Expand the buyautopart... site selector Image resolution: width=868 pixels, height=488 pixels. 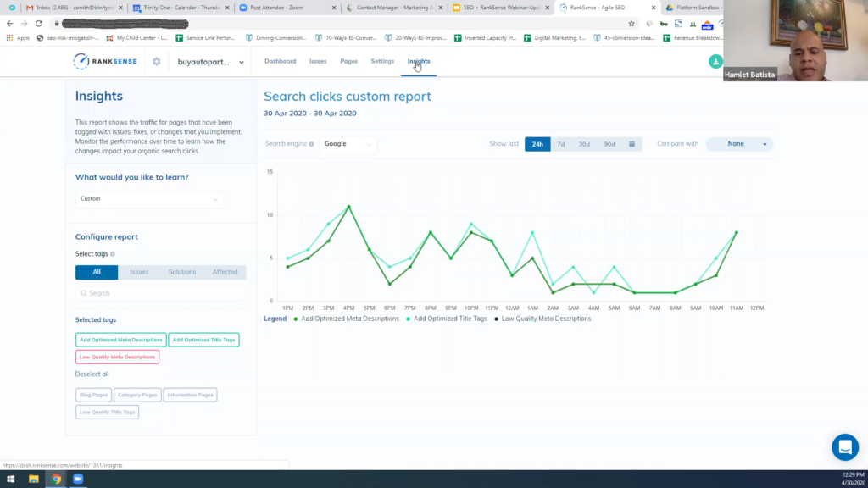(x=210, y=62)
